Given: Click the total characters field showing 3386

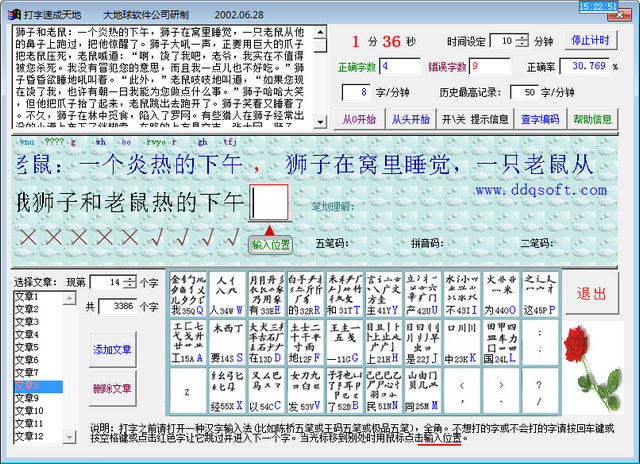Looking at the screenshot, I should point(117,306).
